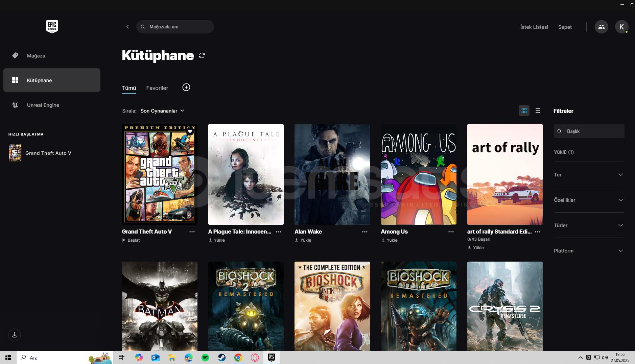635x364 pixels.
Task: Open Steam from the Windows taskbar
Action: pyautogui.click(x=222, y=358)
